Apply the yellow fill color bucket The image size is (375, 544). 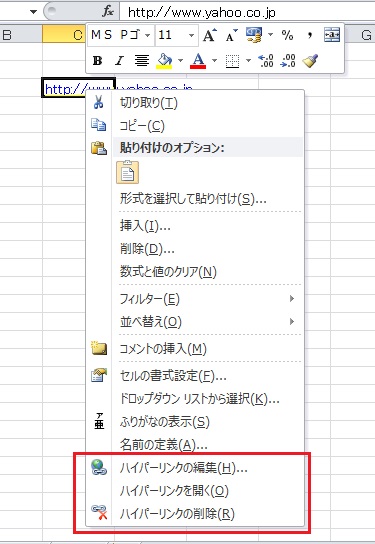pos(164,61)
